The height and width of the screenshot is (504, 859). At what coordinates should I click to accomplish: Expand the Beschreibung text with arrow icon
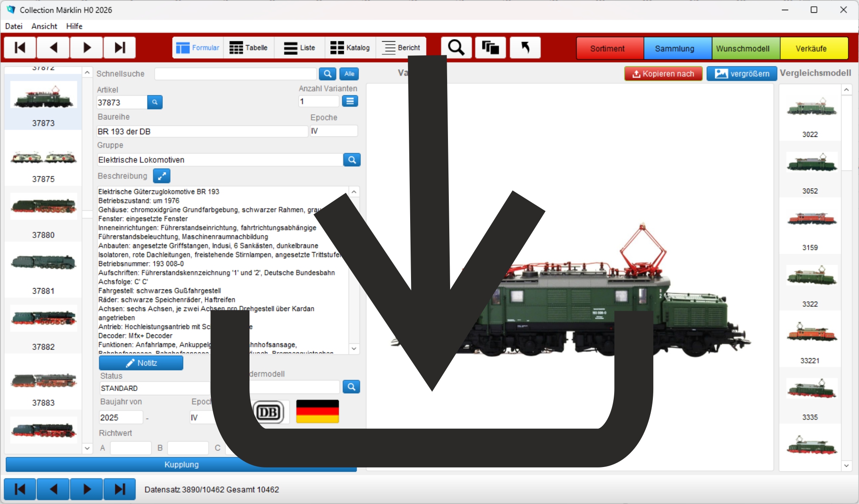[162, 176]
